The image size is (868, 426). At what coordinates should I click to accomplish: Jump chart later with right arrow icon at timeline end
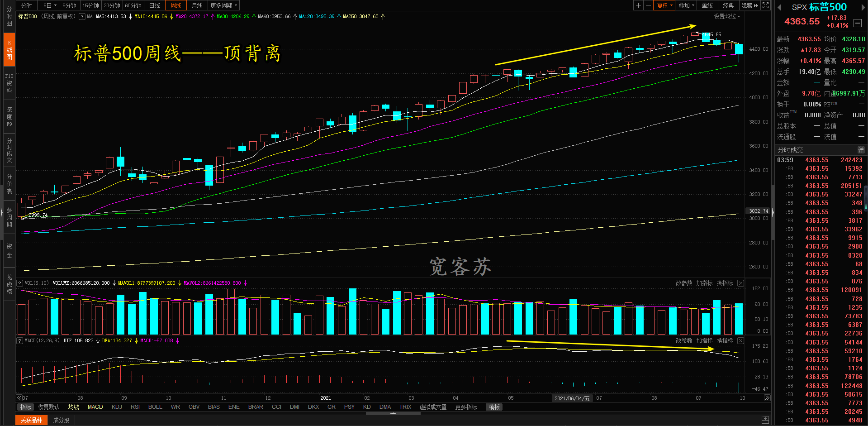tap(767, 398)
